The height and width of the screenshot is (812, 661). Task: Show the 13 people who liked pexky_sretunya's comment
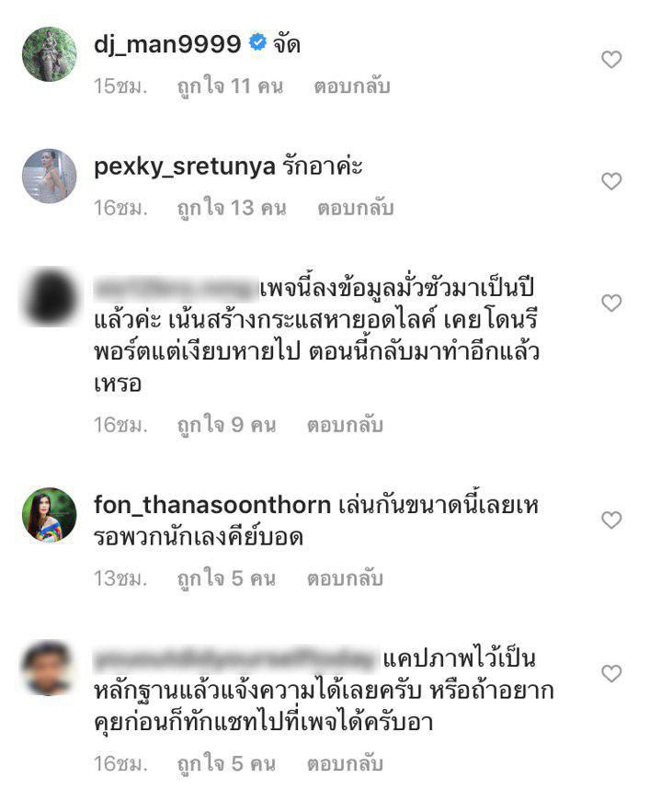click(232, 208)
